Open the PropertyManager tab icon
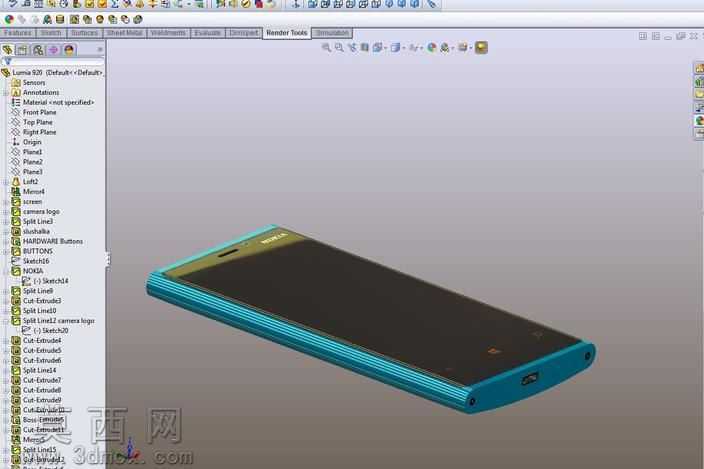The width and height of the screenshot is (704, 469). point(22,50)
